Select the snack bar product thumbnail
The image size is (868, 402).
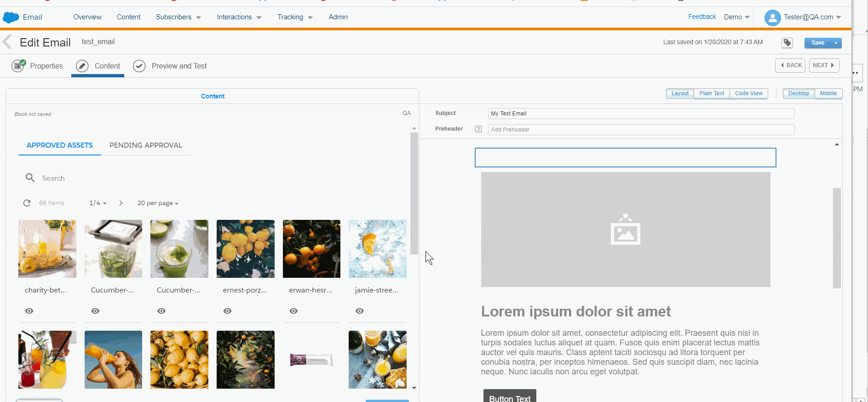tap(311, 360)
